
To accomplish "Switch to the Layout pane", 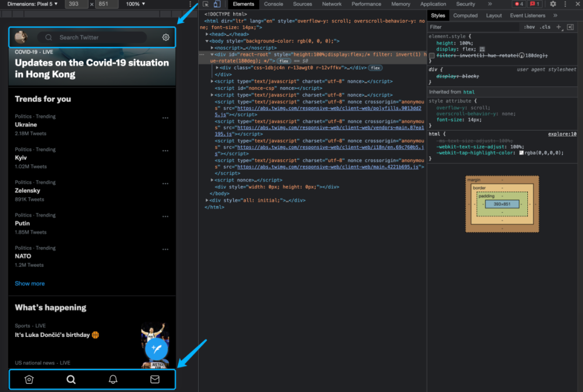I will [x=494, y=16].
